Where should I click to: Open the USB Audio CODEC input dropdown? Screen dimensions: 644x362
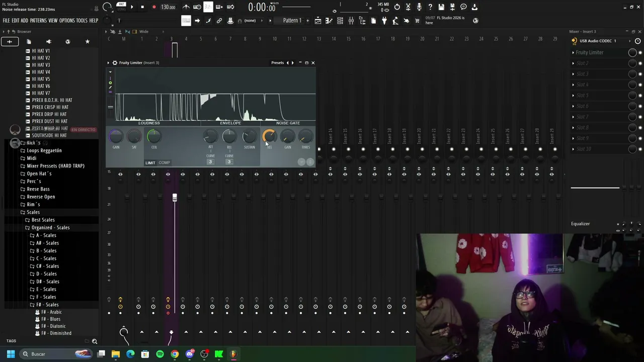coord(598,41)
